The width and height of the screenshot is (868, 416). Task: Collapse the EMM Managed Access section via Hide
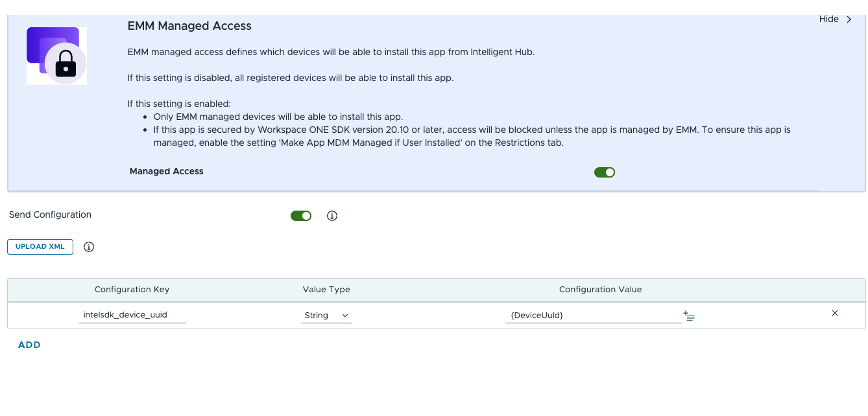(x=828, y=19)
